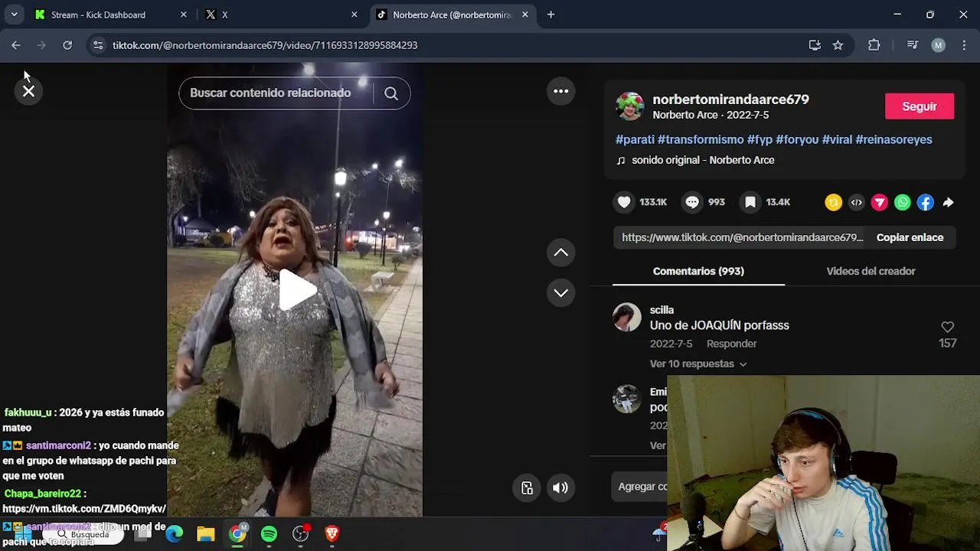
Task: Toggle the auto-scroll icon beside volume
Action: coord(527,487)
